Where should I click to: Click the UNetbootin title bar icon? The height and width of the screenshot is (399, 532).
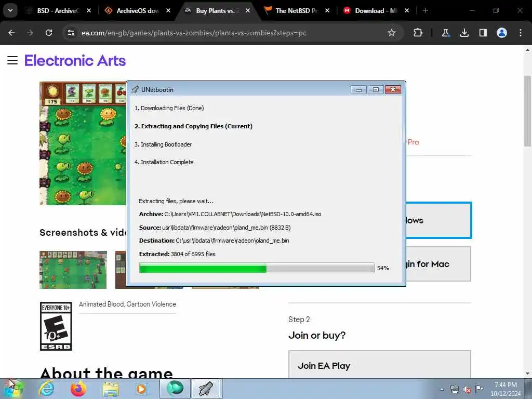(135, 89)
